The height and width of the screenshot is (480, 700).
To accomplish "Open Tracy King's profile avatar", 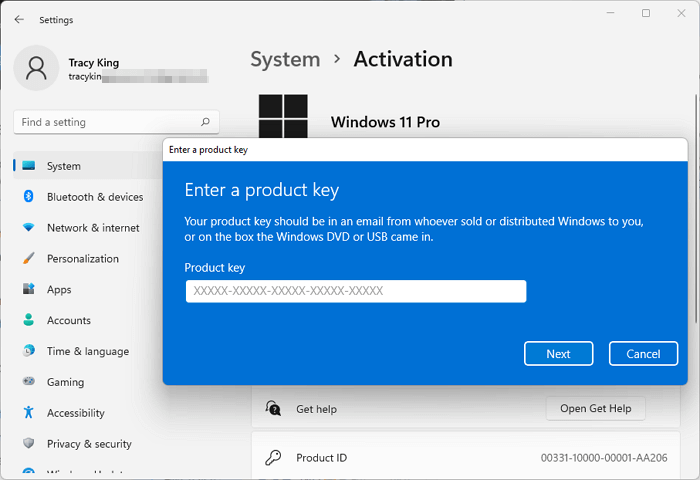I will [x=36, y=68].
